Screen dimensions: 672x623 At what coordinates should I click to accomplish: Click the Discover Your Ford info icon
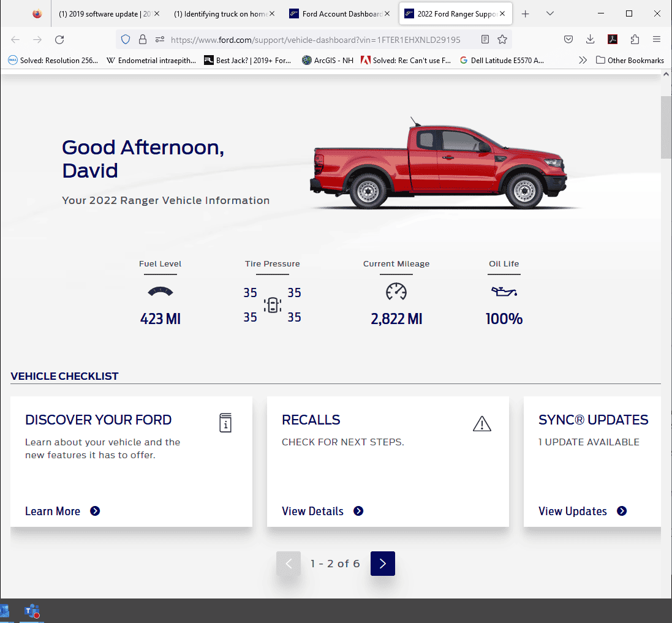click(225, 423)
